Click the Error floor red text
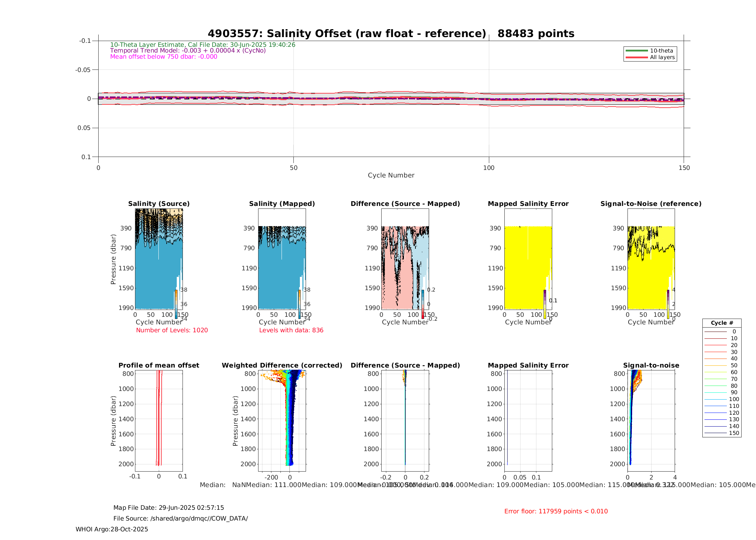The height and width of the screenshot is (540, 756). pos(556,511)
